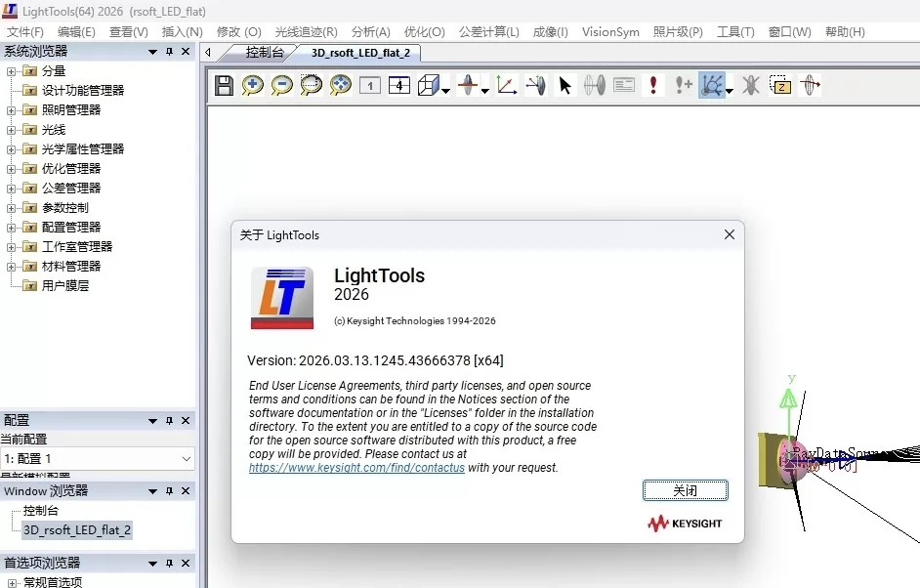Image resolution: width=920 pixels, height=588 pixels.
Task: Click the 关闭 button in About dialog
Action: click(x=686, y=490)
